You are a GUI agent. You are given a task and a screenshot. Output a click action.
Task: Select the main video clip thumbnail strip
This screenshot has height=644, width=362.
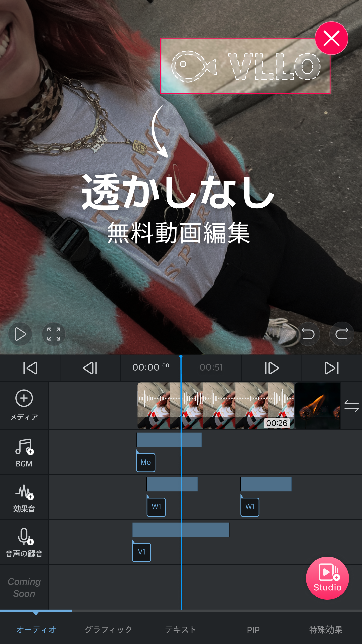pyautogui.click(x=216, y=406)
